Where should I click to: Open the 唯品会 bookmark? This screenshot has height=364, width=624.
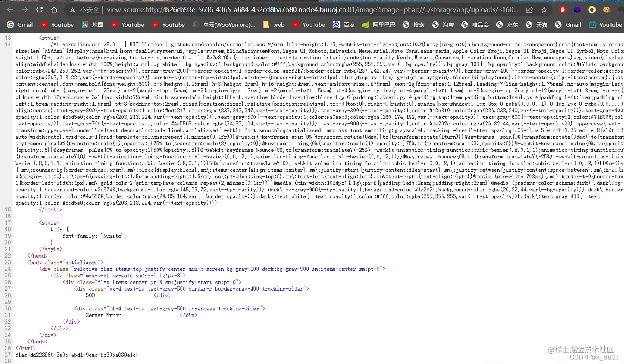pyautogui.click(x=475, y=25)
